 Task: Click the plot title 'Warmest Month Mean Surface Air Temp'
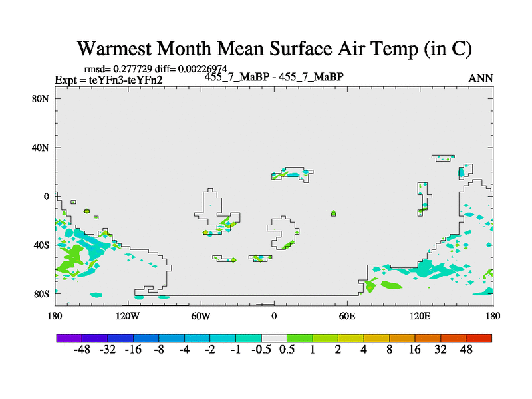coord(274,49)
